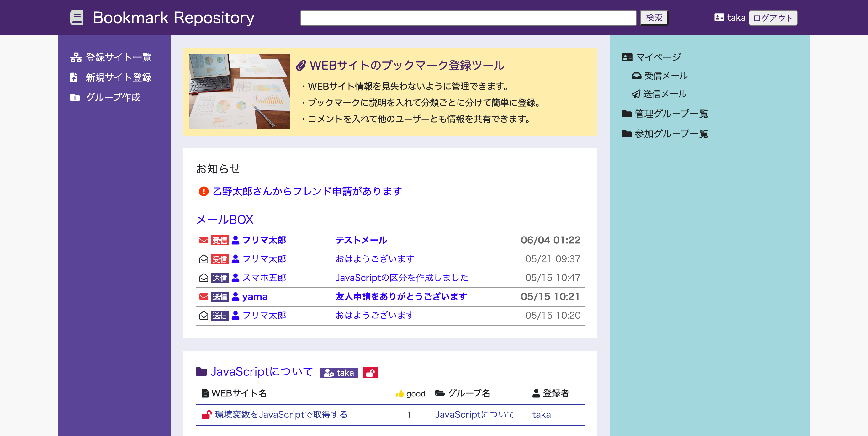Click the red unlock icon beside 環境変数 entry
The width and height of the screenshot is (868, 436).
[207, 414]
